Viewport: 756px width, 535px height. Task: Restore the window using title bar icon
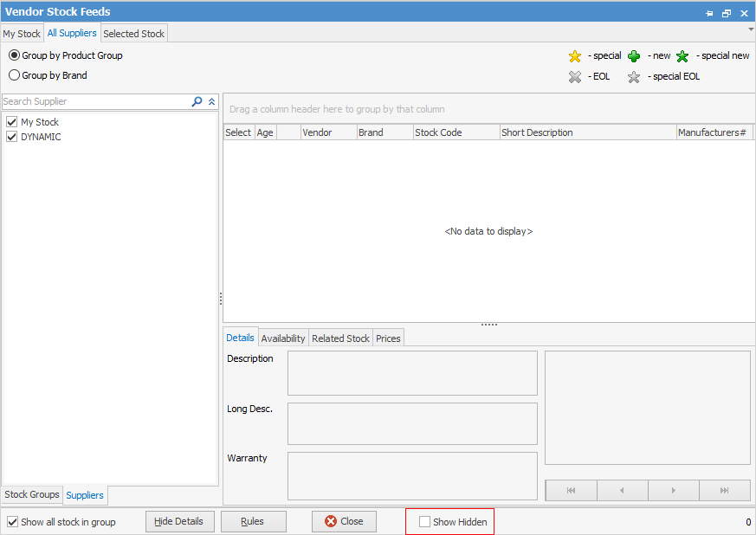(x=727, y=13)
